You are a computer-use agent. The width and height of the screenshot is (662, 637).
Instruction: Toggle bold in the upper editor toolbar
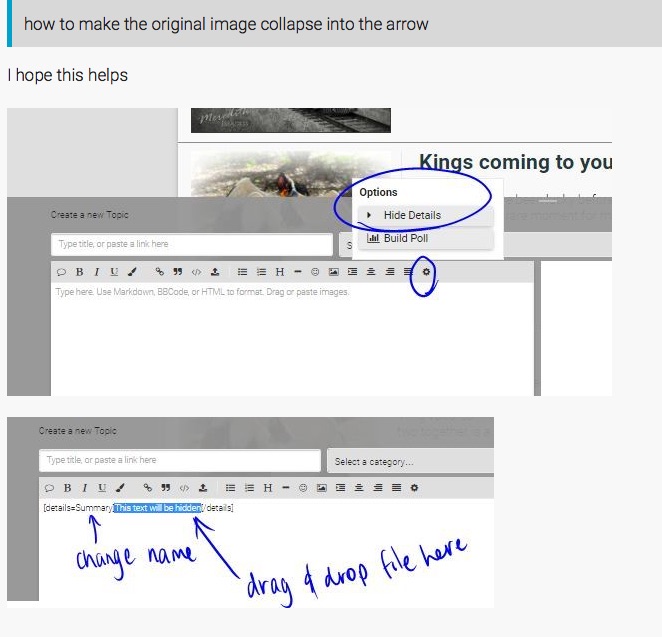click(x=79, y=272)
